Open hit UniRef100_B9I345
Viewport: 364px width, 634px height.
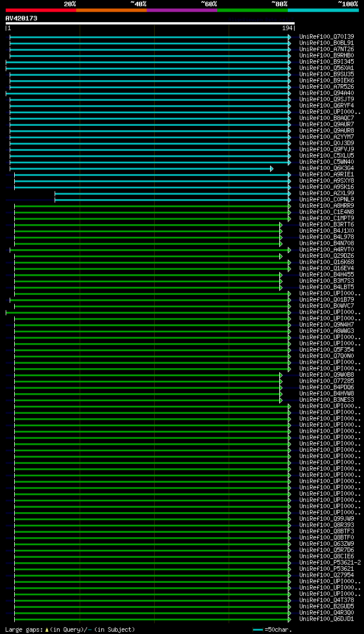[326, 62]
